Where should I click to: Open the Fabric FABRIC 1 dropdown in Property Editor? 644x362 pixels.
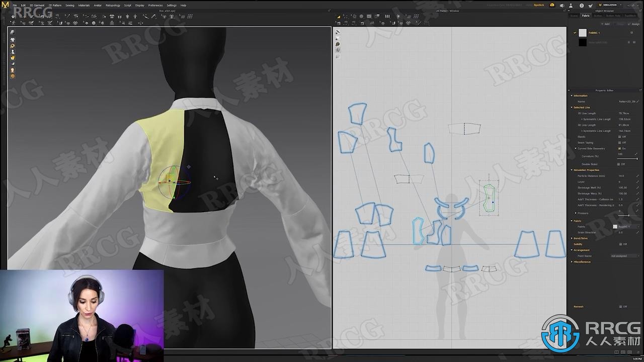(626, 227)
